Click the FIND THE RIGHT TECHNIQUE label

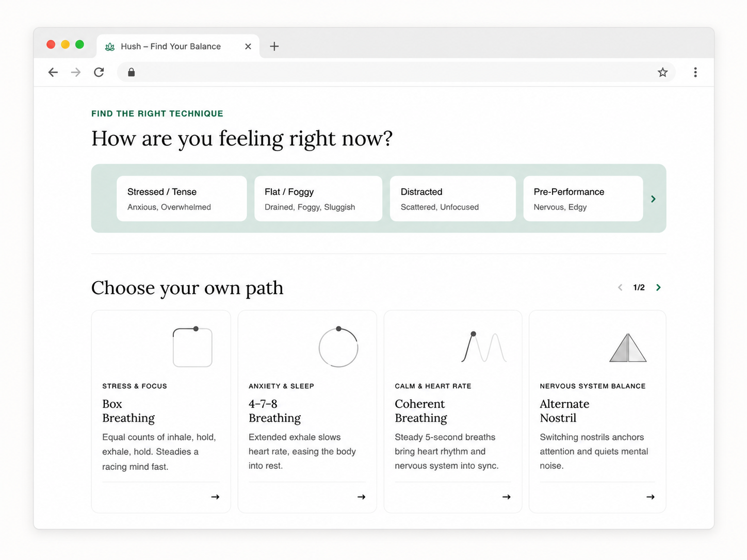[x=157, y=113]
